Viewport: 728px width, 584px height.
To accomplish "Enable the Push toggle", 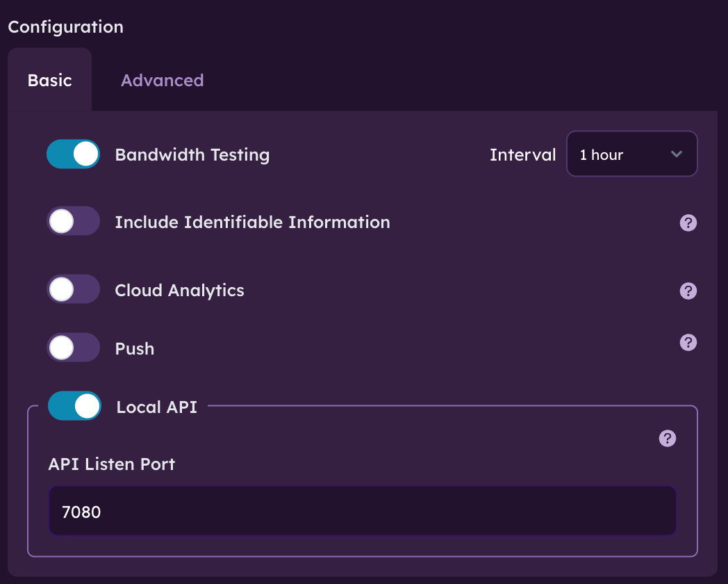I will coord(73,348).
